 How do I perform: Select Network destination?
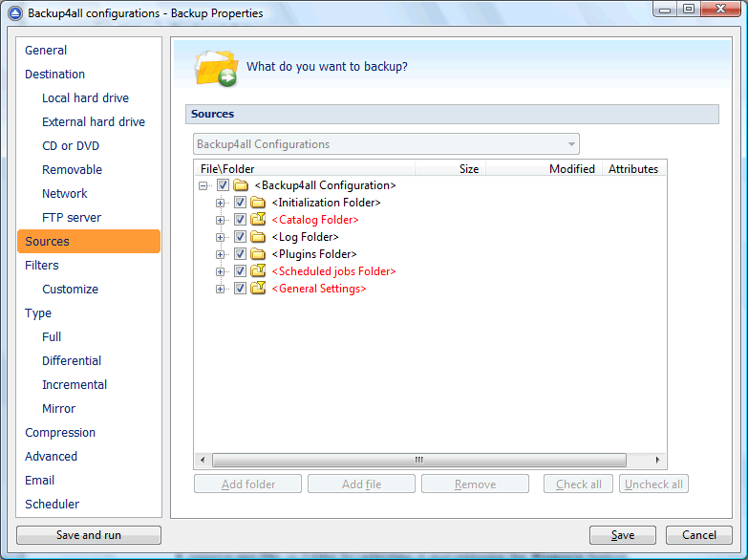[65, 193]
